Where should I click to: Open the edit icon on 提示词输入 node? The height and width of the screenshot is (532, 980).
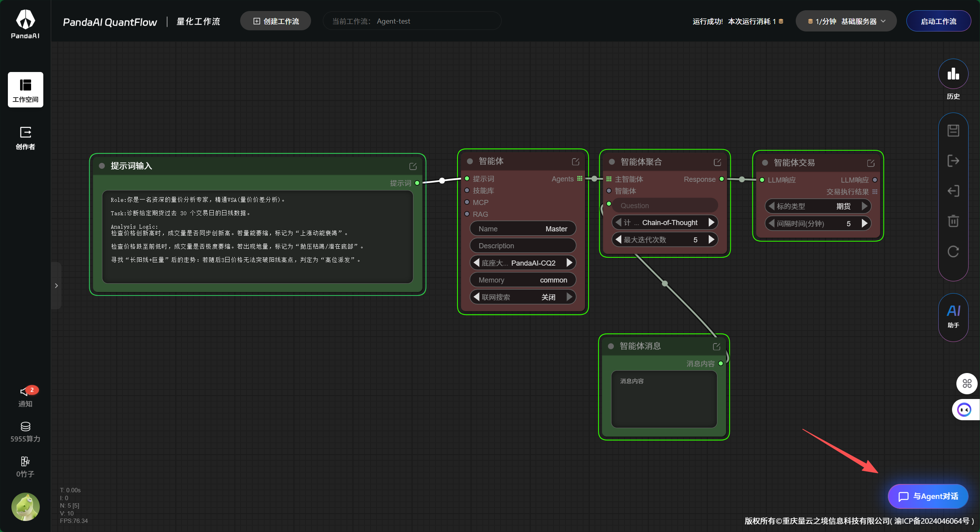[x=413, y=166]
